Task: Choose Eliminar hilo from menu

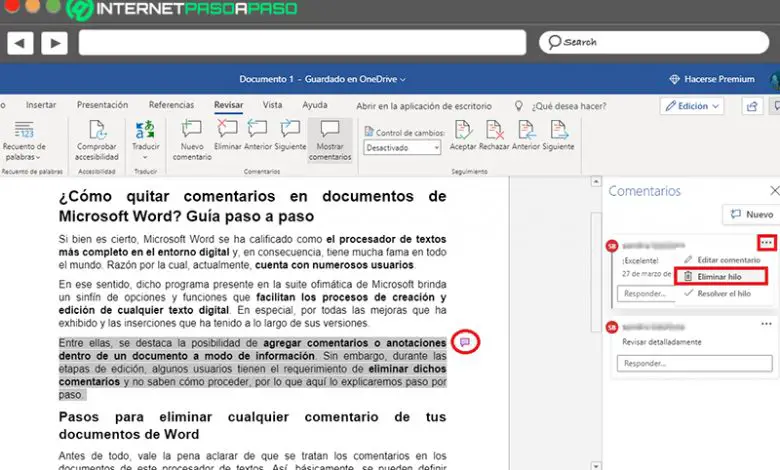Action: coord(720,277)
